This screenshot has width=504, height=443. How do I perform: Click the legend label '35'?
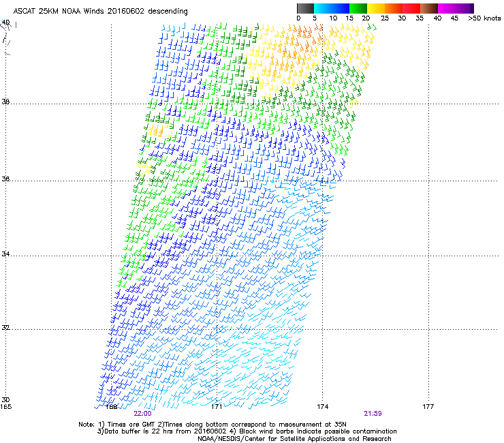[420, 18]
